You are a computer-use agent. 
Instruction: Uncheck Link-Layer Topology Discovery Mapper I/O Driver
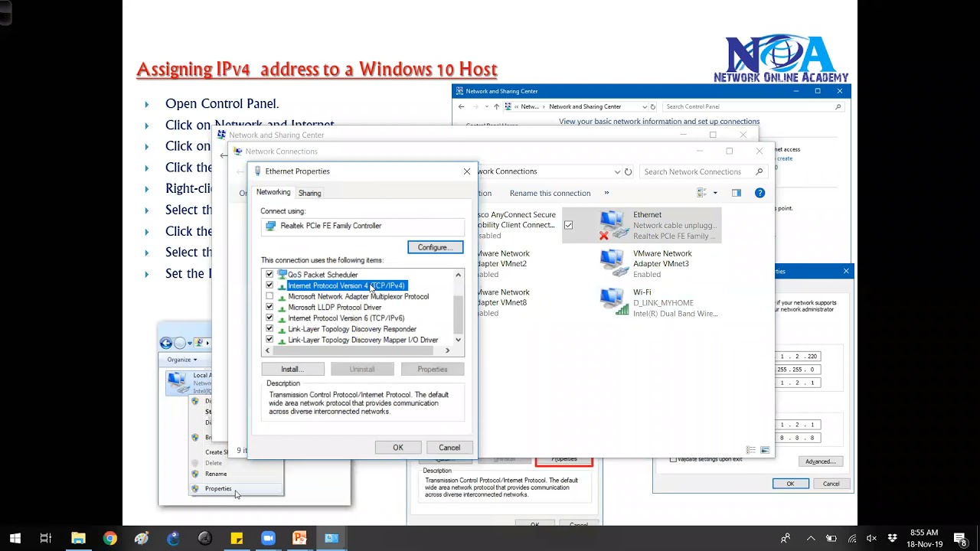pyautogui.click(x=269, y=340)
